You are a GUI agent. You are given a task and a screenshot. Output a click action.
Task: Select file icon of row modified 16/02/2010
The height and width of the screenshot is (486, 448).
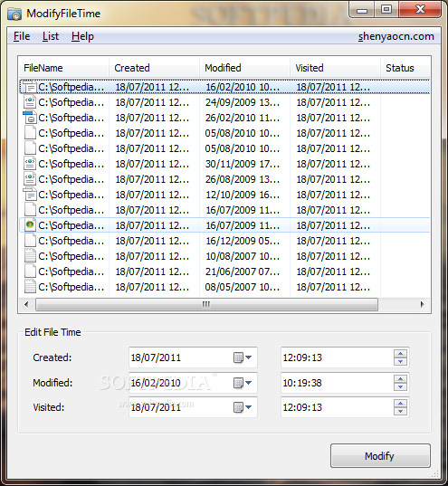coord(30,87)
